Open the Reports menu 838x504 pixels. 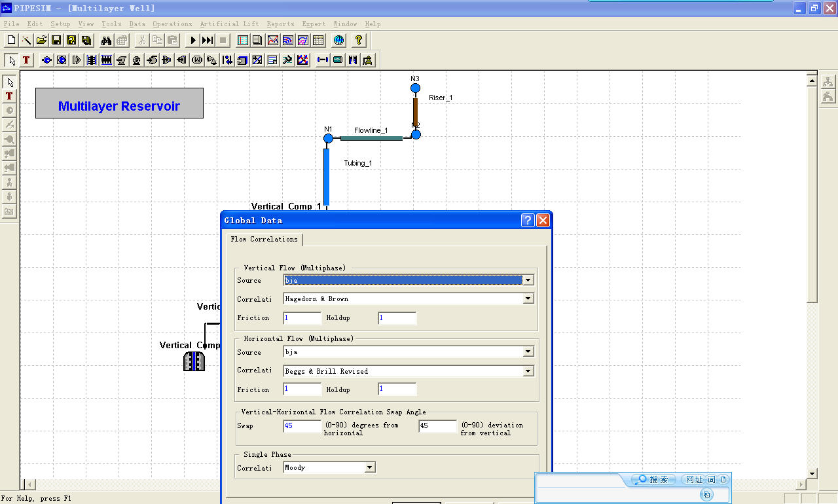tap(280, 24)
